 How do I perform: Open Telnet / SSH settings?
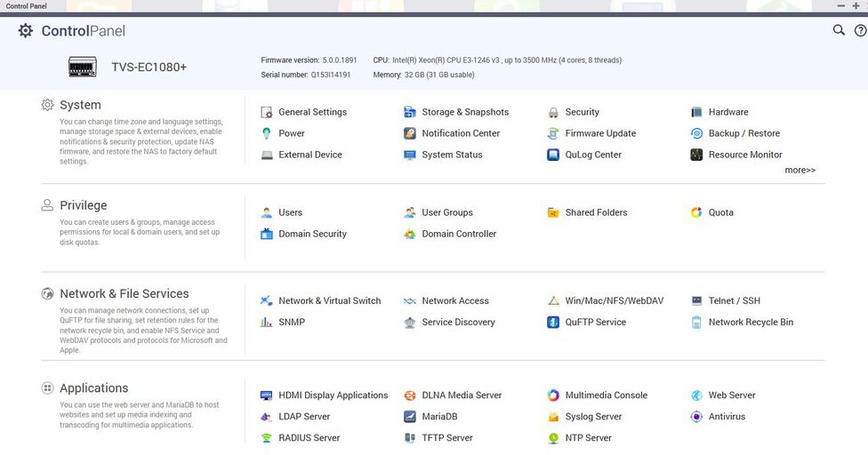[734, 301]
